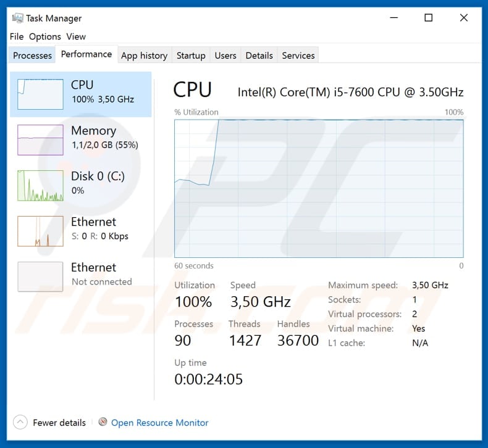Minimize the Task Manager window
This screenshot has width=488, height=448.
[394, 18]
